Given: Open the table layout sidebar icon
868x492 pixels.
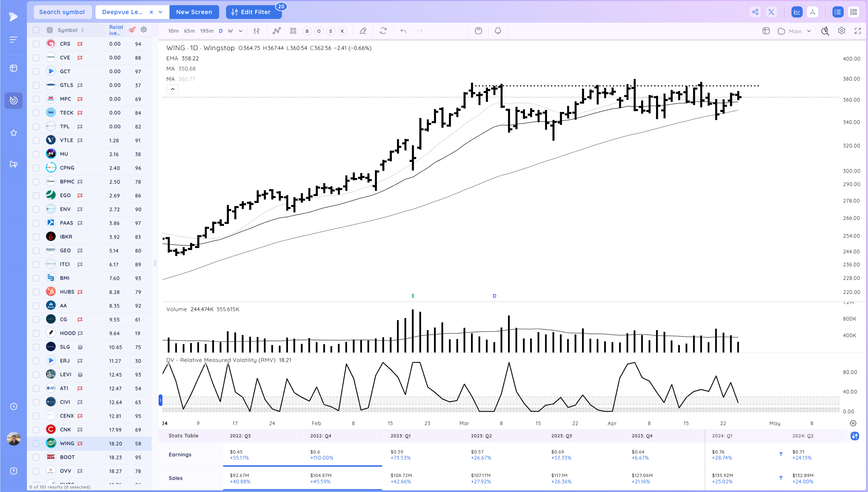Looking at the screenshot, I should (13, 68).
